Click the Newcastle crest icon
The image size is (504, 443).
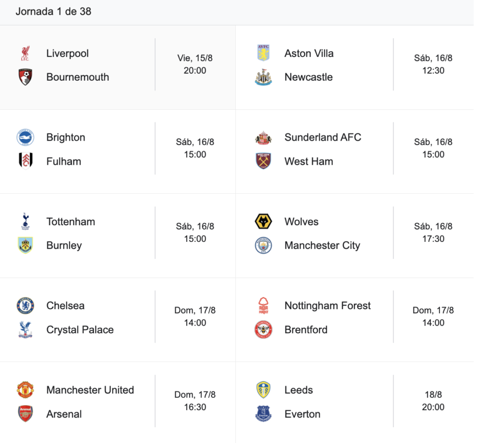click(x=263, y=77)
